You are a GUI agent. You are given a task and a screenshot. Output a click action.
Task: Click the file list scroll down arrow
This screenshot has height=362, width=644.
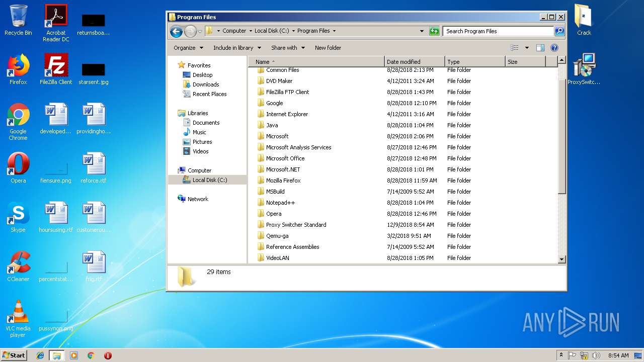(562, 259)
